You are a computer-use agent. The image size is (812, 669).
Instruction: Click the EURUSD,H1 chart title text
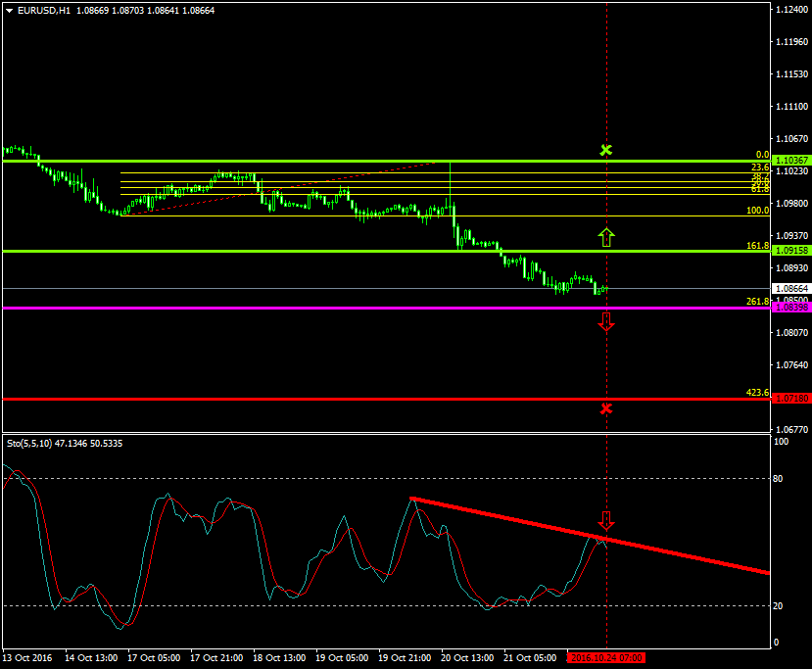click(35, 10)
